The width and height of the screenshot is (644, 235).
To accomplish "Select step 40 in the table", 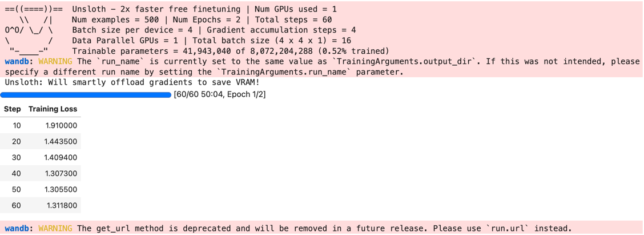I will click(17, 174).
